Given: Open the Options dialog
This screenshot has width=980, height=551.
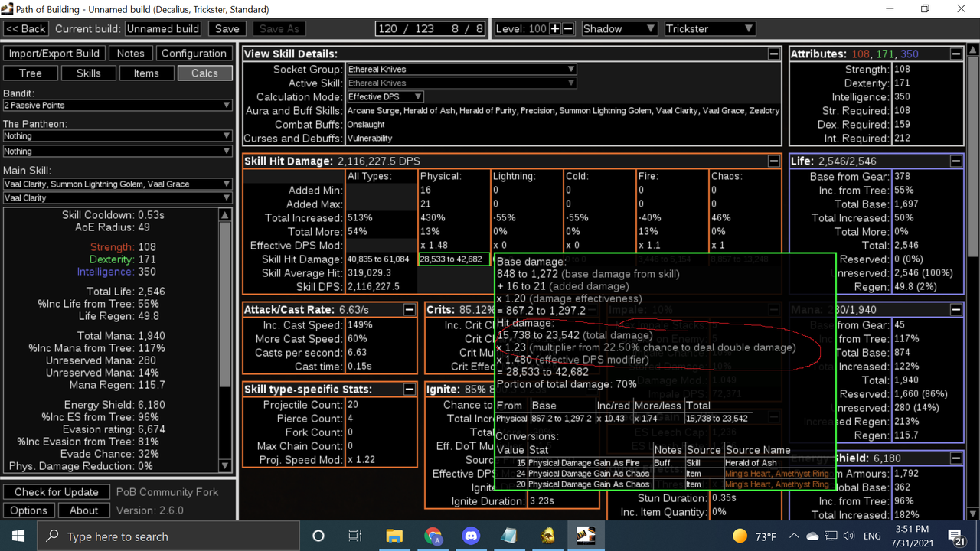Looking at the screenshot, I should coord(29,510).
